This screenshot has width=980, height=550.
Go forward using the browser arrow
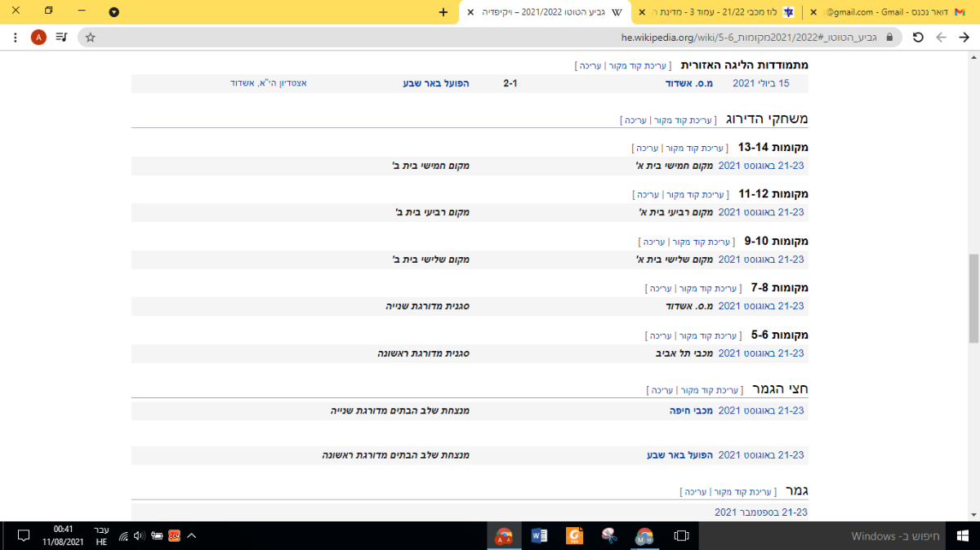(x=941, y=38)
